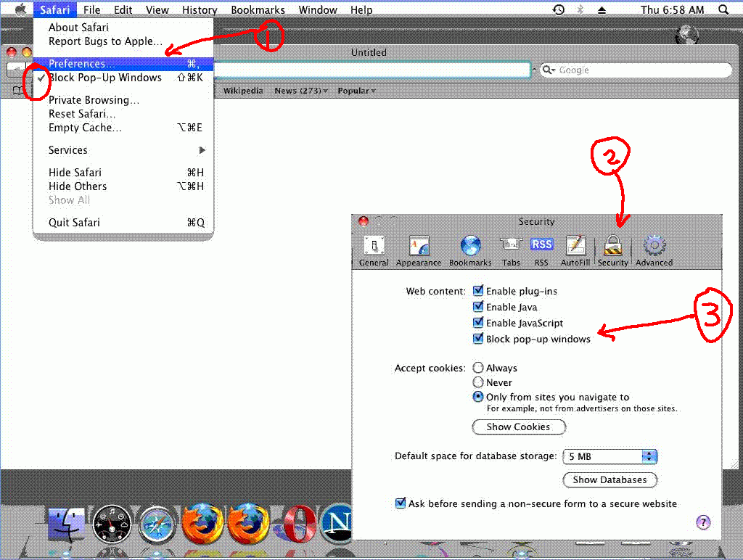Click the Safari address bar
Viewport: 743px width, 560px height.
(x=372, y=70)
